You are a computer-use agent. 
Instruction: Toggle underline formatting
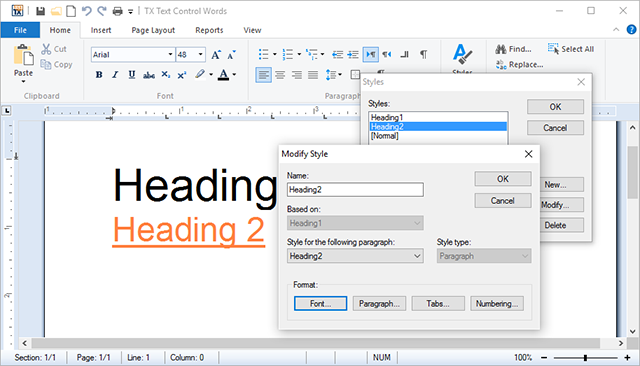pyautogui.click(x=131, y=75)
